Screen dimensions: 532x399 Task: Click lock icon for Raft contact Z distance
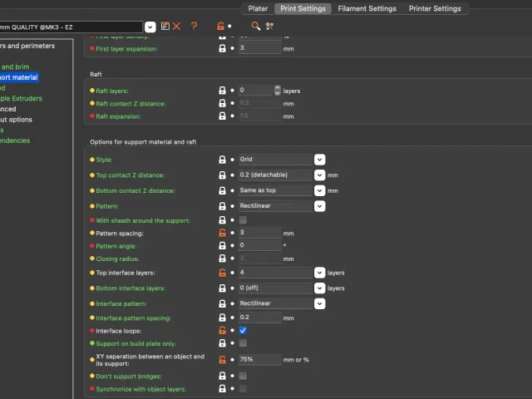(222, 103)
